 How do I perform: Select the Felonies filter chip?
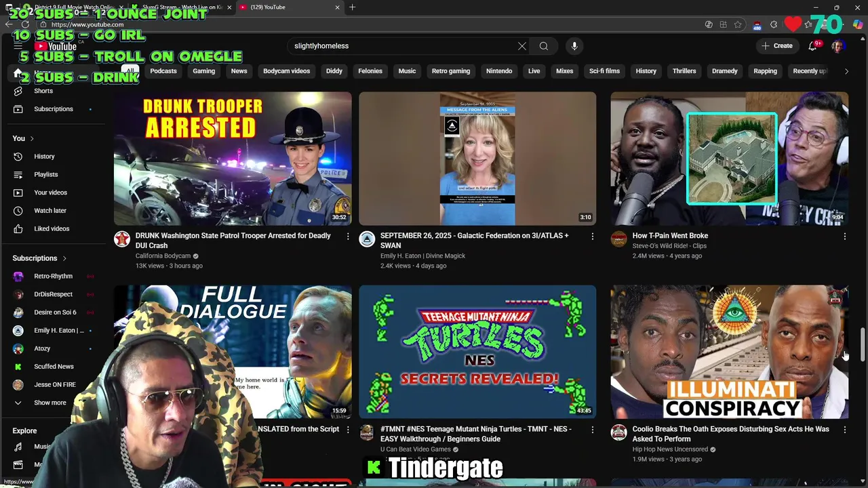370,71
